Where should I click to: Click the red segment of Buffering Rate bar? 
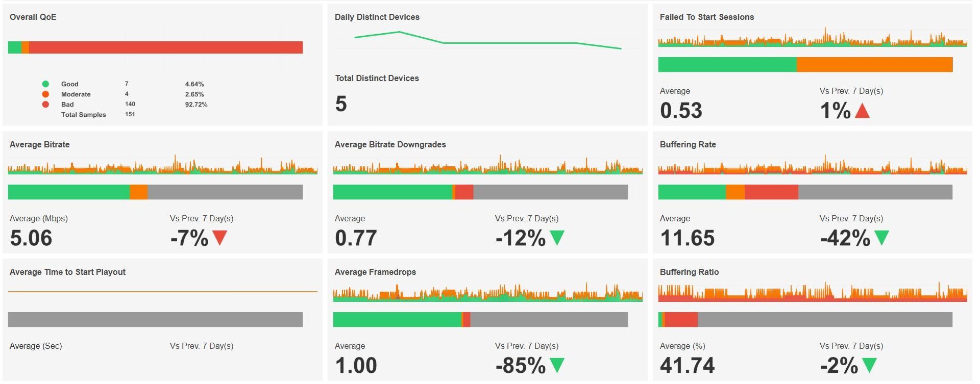(x=771, y=192)
